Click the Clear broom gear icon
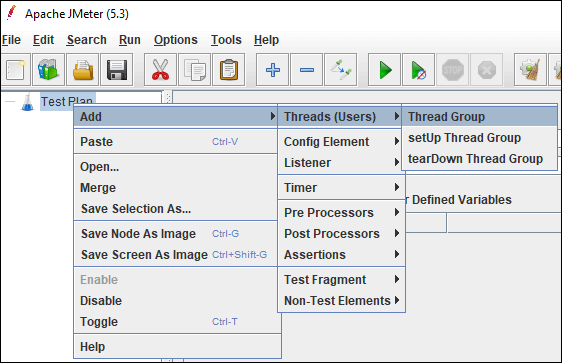 (x=530, y=70)
